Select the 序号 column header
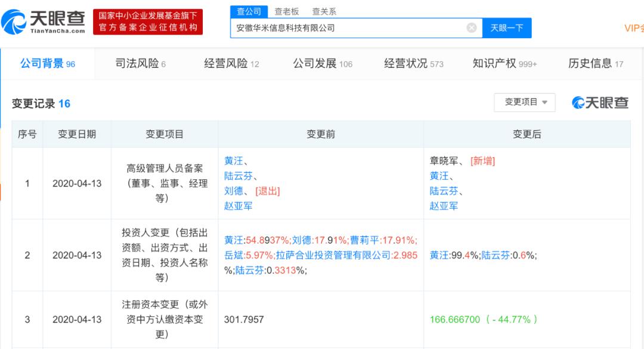 (27, 134)
